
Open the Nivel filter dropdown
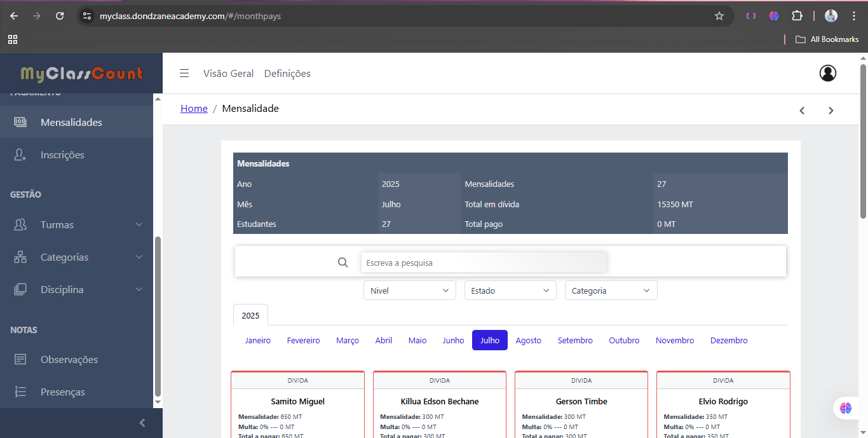(409, 291)
